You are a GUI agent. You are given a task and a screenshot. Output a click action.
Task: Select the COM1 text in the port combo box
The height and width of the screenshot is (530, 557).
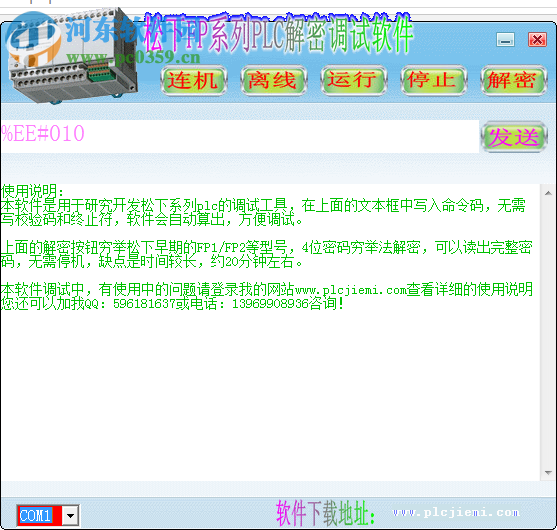(x=36, y=515)
